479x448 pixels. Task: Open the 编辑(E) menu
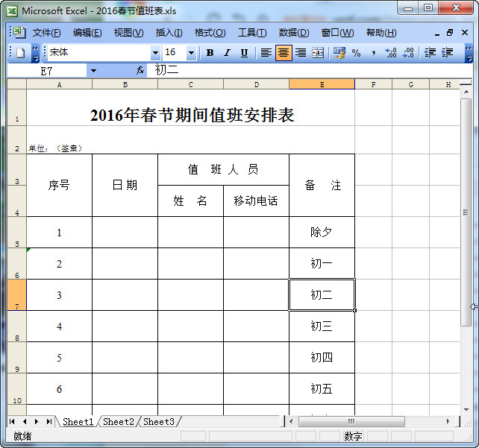[x=87, y=32]
